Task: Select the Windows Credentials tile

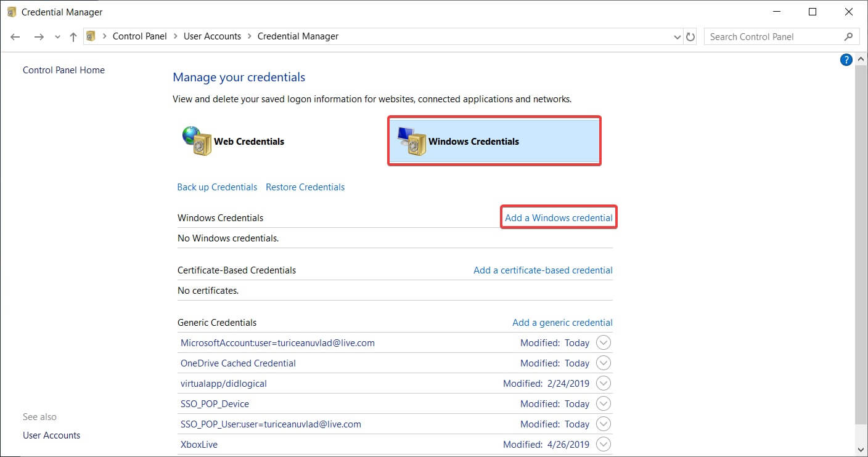Action: [494, 141]
